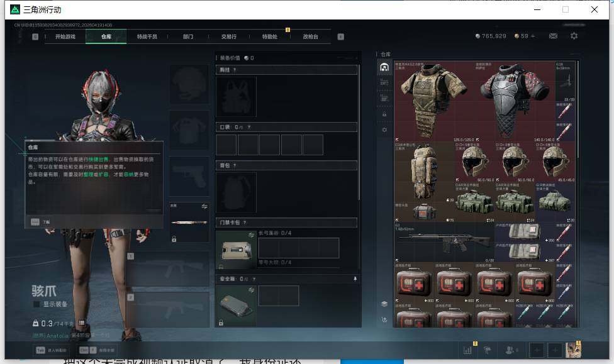Click the tan body armor 125.0/125.0

click(434, 101)
